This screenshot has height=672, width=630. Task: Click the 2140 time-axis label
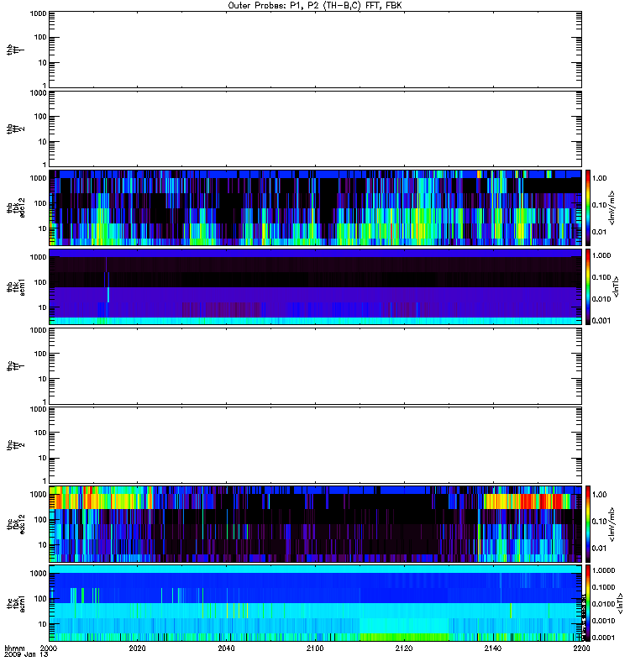click(493, 648)
